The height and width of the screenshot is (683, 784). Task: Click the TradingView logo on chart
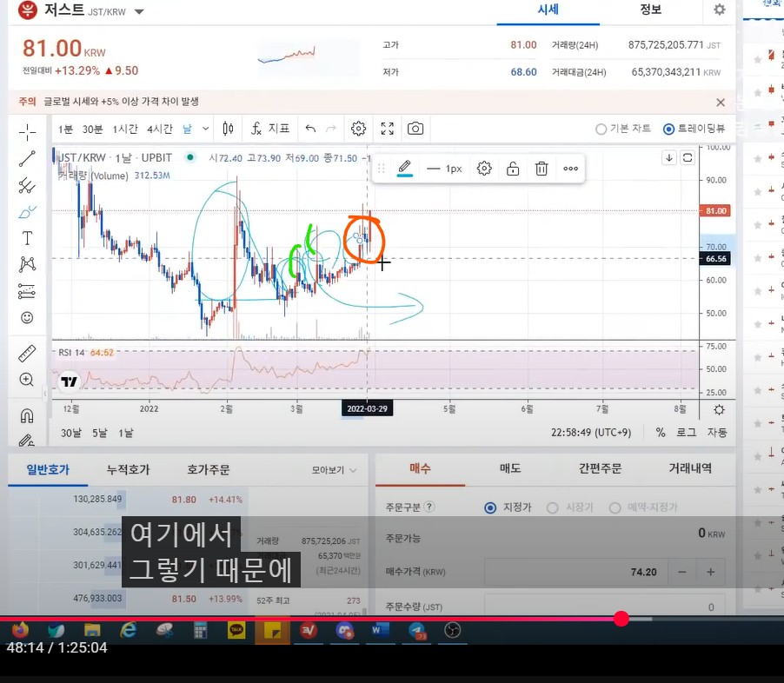pyautogui.click(x=69, y=382)
